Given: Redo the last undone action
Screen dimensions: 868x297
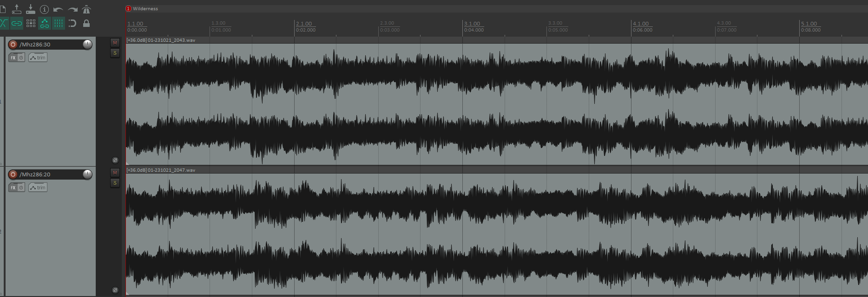Looking at the screenshot, I should (x=72, y=9).
